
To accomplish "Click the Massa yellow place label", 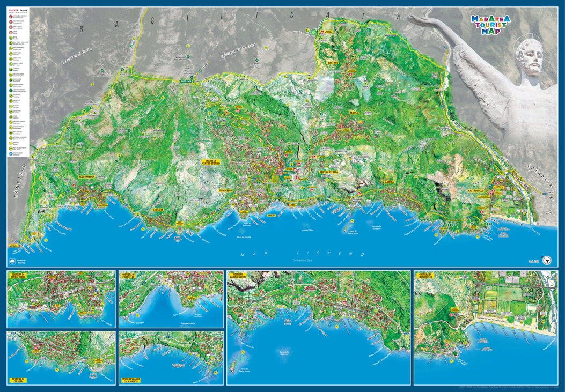I will 354,113.
